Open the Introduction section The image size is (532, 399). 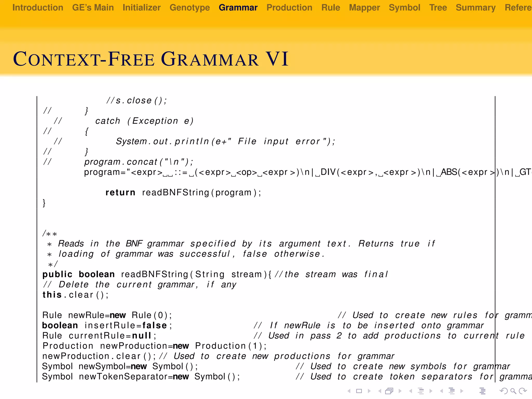point(38,8)
